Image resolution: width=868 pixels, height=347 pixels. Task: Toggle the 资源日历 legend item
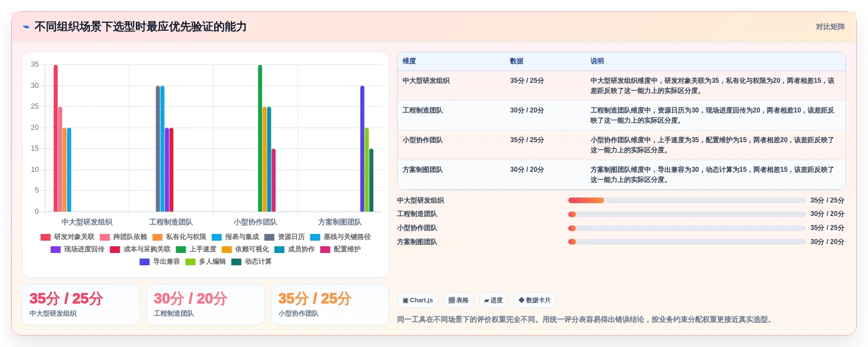pyautogui.click(x=284, y=237)
